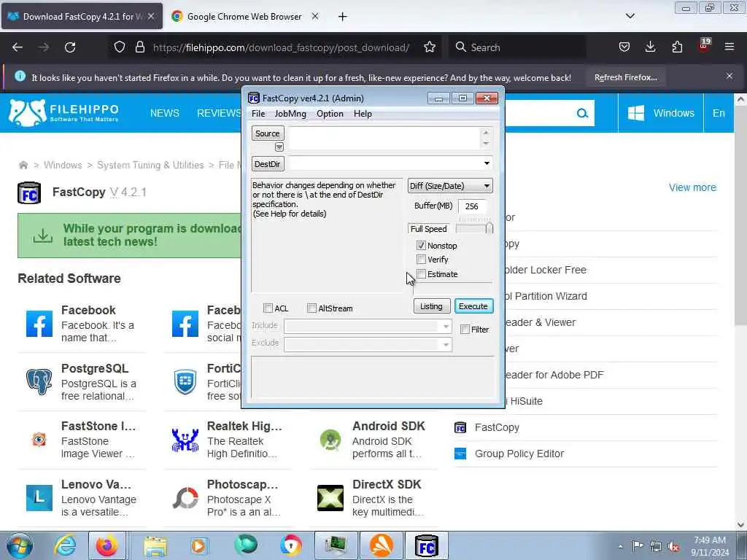Screen dimensions: 747x560
Task: Open Pocket save icon in Firefox toolbar
Action: [x=624, y=47]
